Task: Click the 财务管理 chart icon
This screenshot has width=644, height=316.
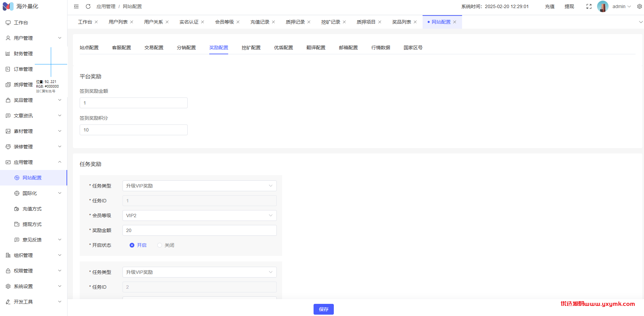Action: click(8, 54)
